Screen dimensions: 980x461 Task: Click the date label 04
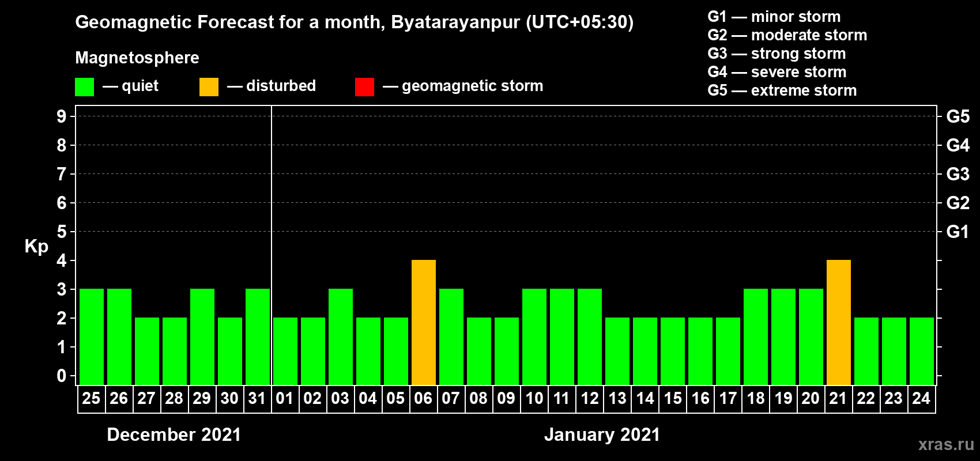(x=368, y=399)
